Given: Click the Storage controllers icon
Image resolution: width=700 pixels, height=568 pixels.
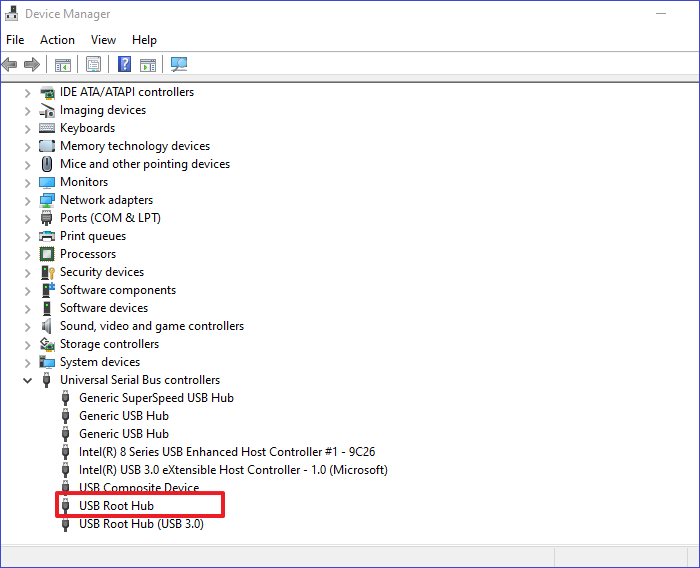Looking at the screenshot, I should coord(47,344).
